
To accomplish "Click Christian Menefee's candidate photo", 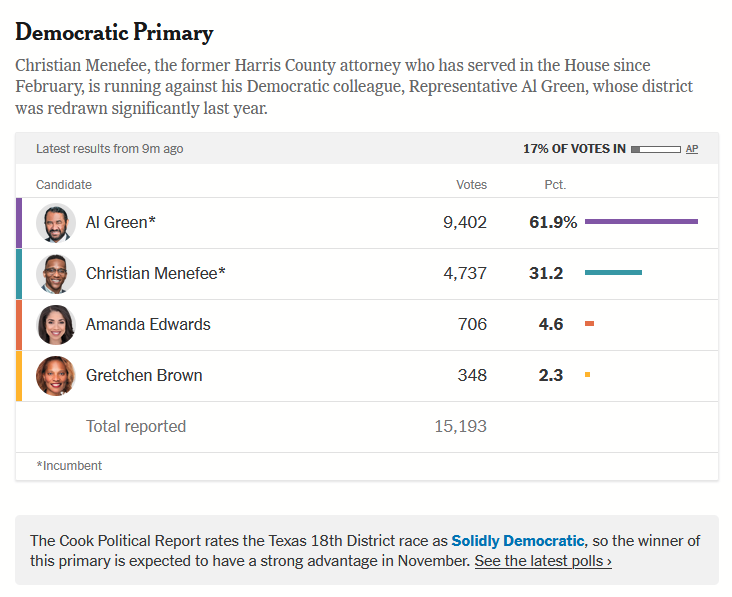I will pos(56,274).
